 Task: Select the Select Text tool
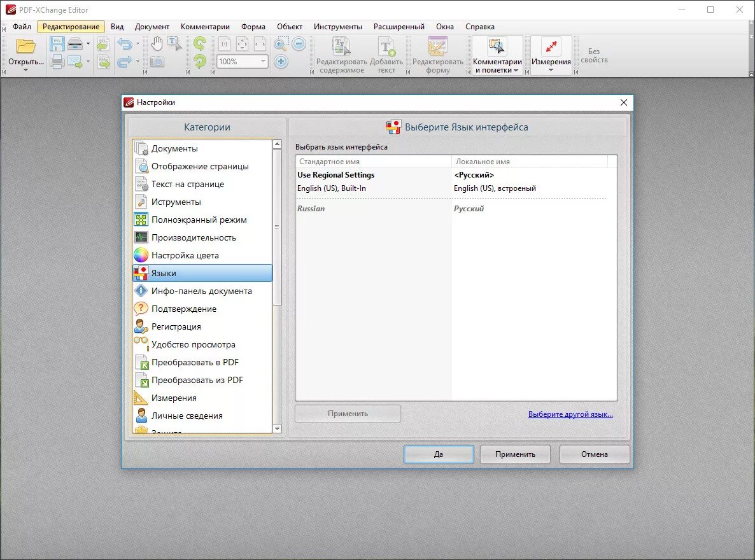(174, 44)
